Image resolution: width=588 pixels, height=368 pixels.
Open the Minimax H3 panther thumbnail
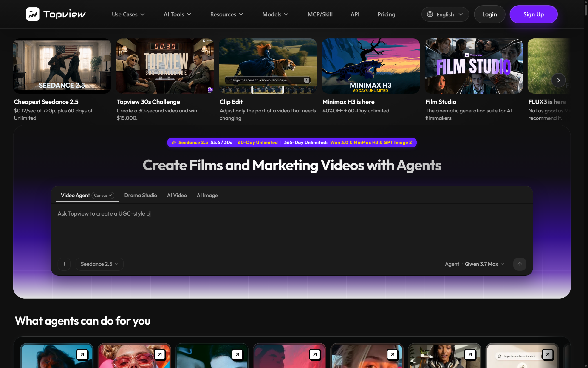pos(370,66)
